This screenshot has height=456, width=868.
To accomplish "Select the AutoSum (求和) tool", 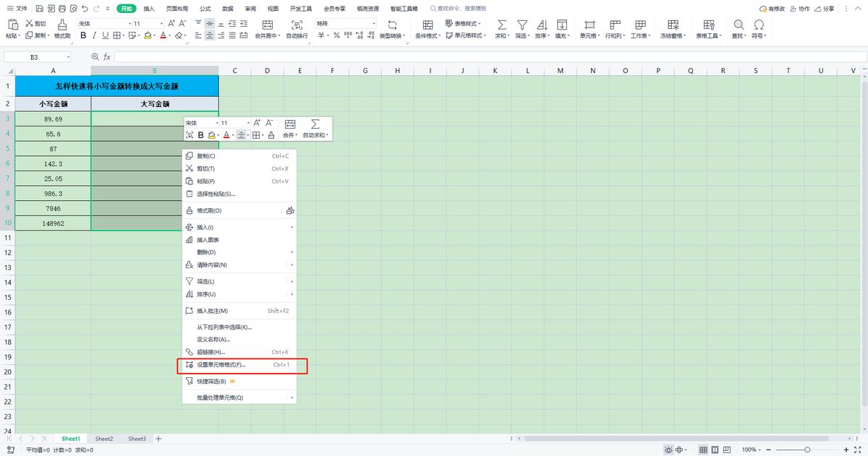I will tap(501, 30).
